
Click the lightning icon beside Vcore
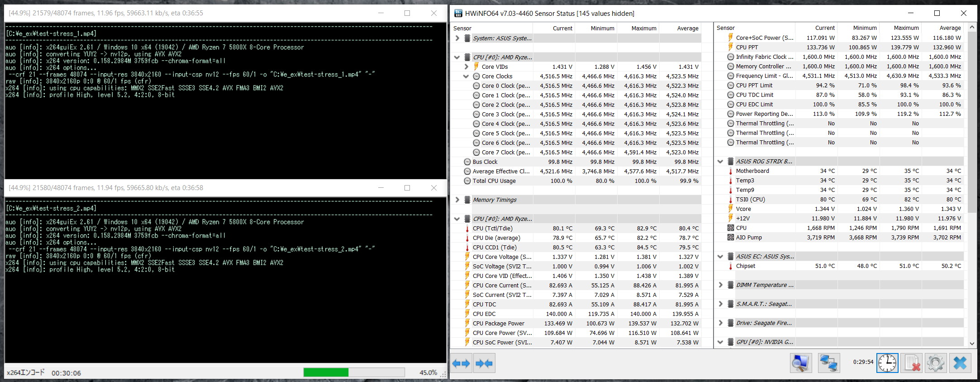pyautogui.click(x=730, y=209)
